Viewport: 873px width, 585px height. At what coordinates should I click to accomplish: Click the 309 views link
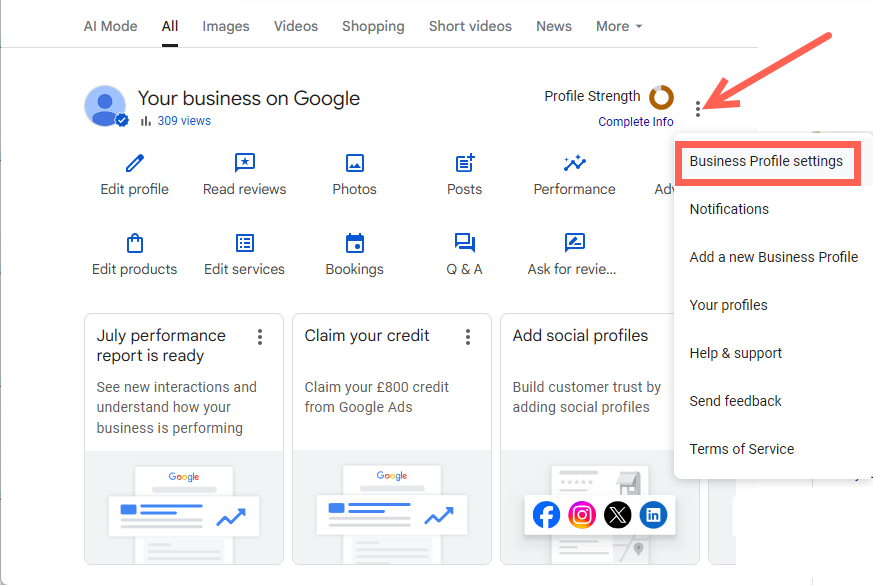pos(184,121)
